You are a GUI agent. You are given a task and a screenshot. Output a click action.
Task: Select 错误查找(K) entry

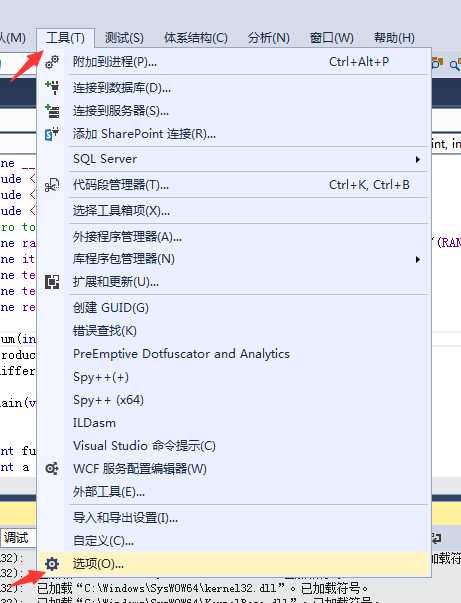click(x=235, y=331)
